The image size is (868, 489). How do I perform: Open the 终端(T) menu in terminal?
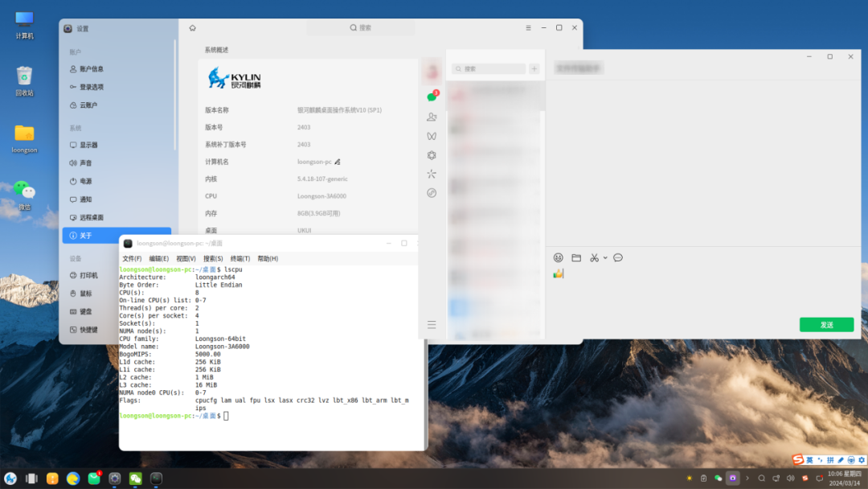tap(240, 259)
